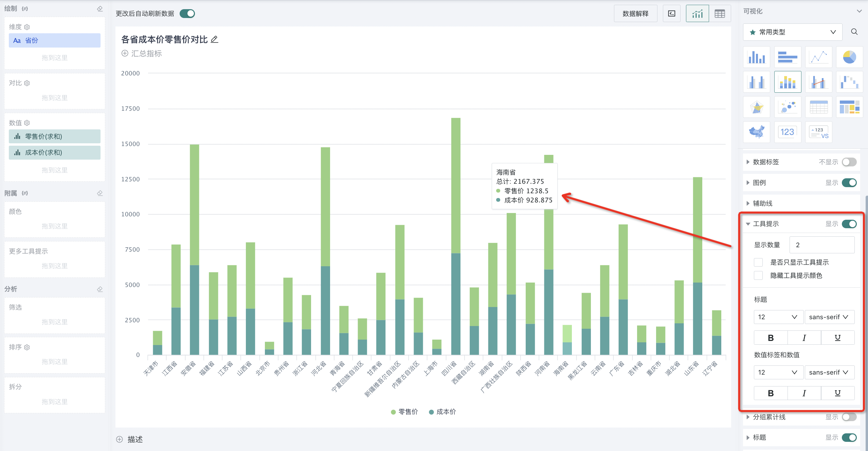
Task: Open the 常用类型 dropdown
Action: tap(792, 32)
